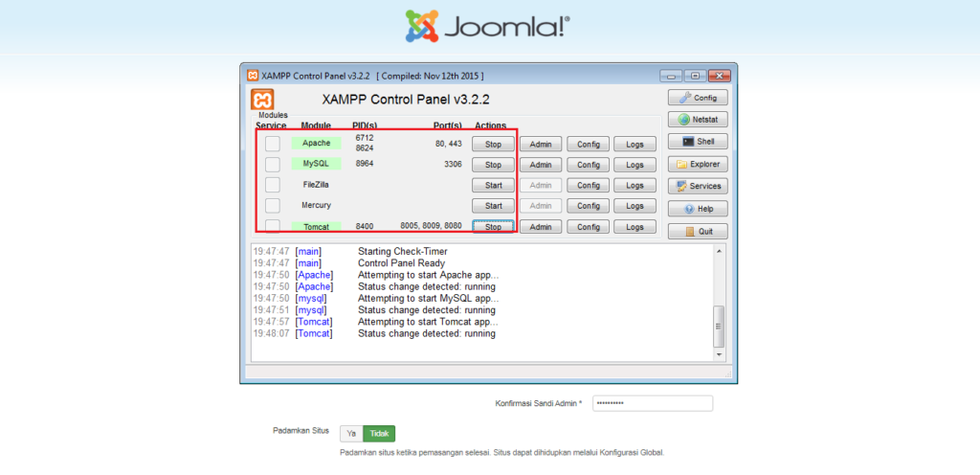Image resolution: width=980 pixels, height=475 pixels.
Task: Click the Joomla logo at top
Action: pos(488,26)
